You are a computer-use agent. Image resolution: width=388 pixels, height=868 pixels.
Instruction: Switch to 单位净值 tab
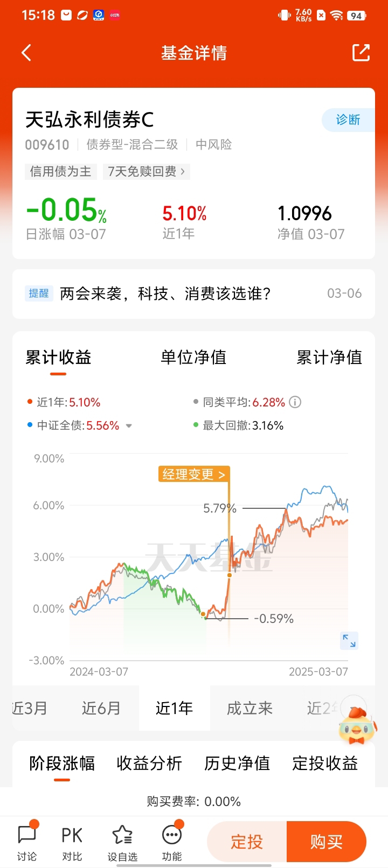193,357
